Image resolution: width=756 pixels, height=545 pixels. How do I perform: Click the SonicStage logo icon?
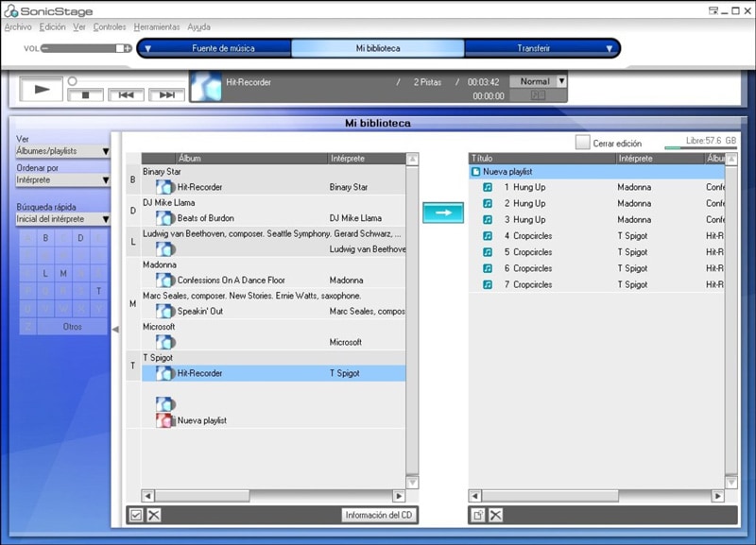(10, 10)
